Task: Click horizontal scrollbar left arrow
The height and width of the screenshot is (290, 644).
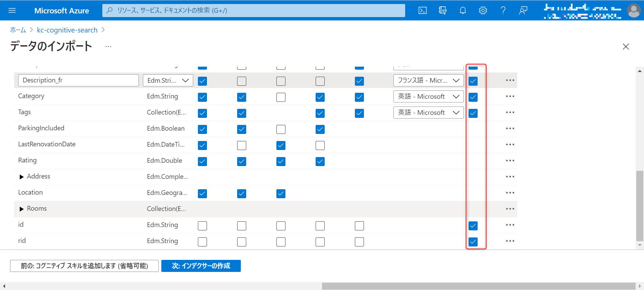Action: tap(4, 286)
